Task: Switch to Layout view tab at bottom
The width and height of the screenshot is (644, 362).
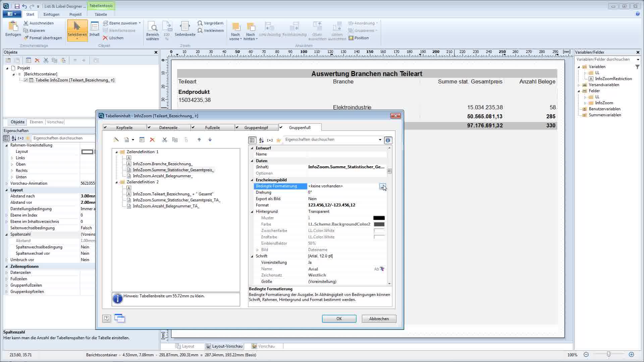Action: click(184, 346)
